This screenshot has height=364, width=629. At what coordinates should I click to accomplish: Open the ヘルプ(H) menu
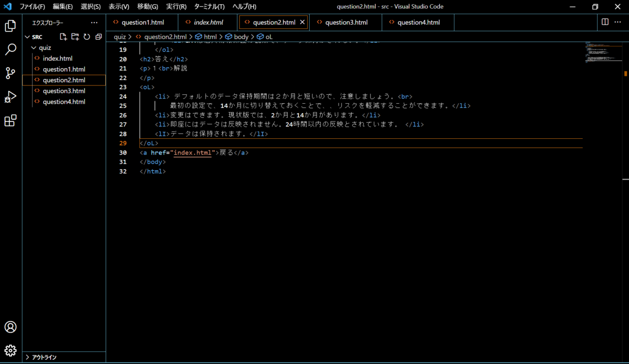(x=244, y=7)
